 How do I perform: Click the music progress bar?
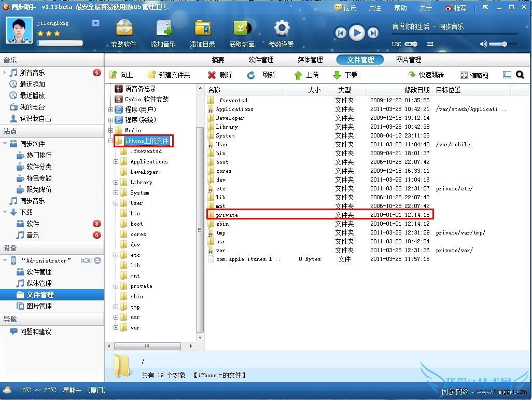coord(455,34)
